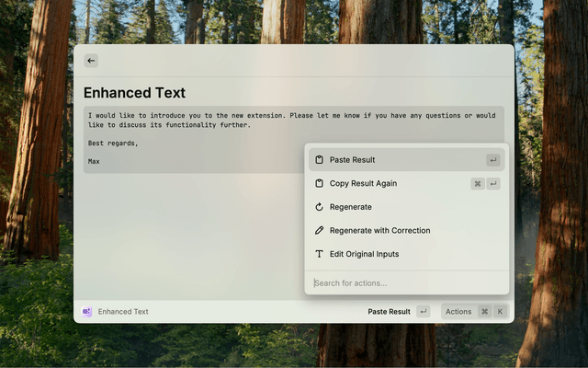Click the circular arrow Regenerate icon
The height and width of the screenshot is (368, 588).
coord(319,207)
